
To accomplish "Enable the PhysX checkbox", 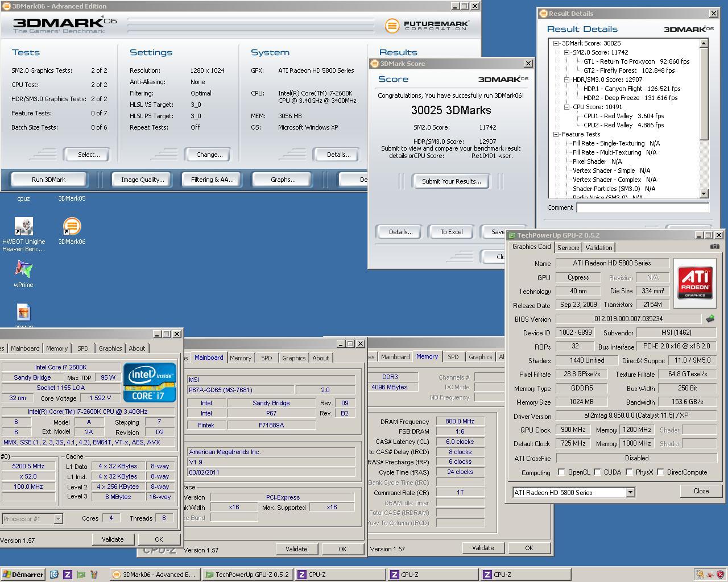I will click(x=629, y=472).
